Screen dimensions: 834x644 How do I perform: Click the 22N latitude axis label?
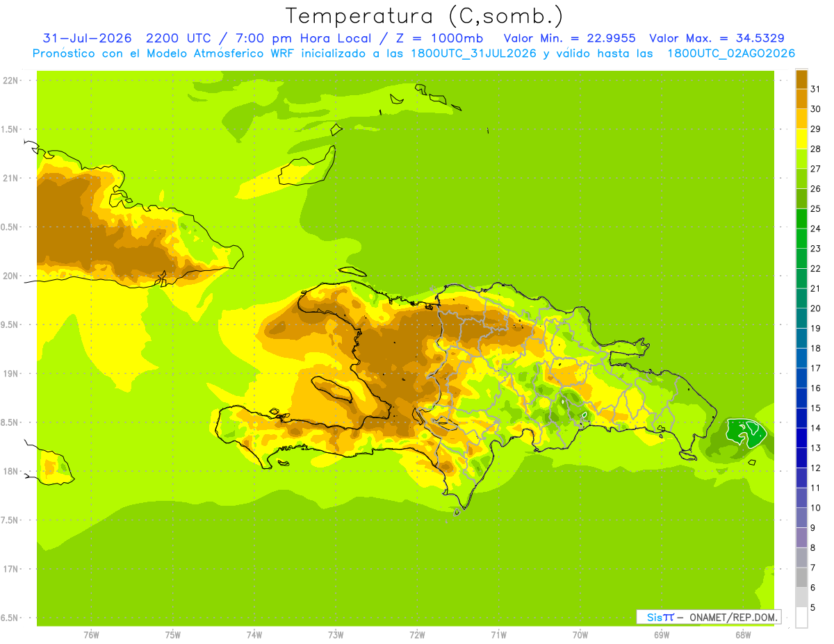(10, 81)
